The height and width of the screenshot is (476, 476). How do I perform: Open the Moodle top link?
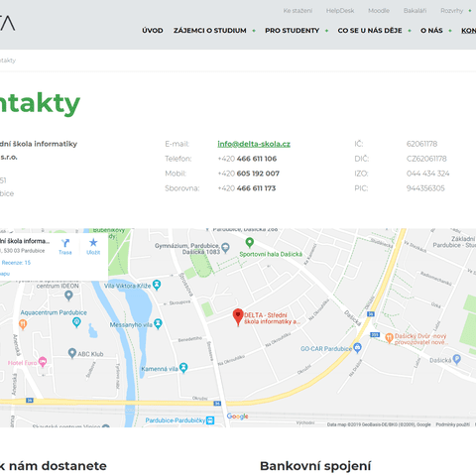pyautogui.click(x=379, y=11)
